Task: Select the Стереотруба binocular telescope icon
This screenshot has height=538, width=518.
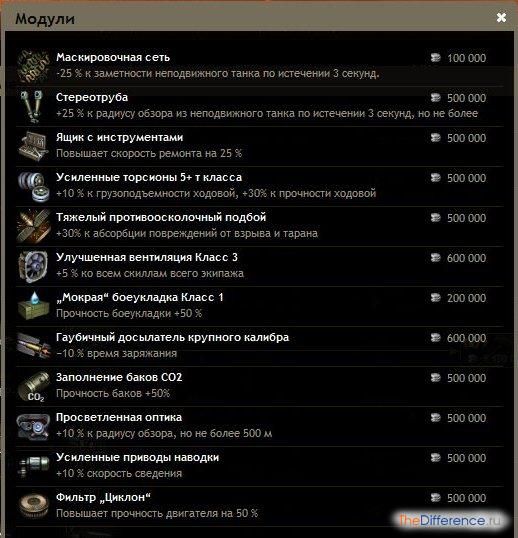Action: point(32,106)
